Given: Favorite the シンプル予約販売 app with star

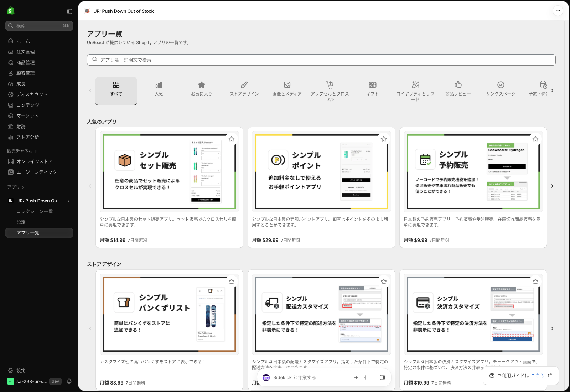Looking at the screenshot, I should pyautogui.click(x=535, y=139).
